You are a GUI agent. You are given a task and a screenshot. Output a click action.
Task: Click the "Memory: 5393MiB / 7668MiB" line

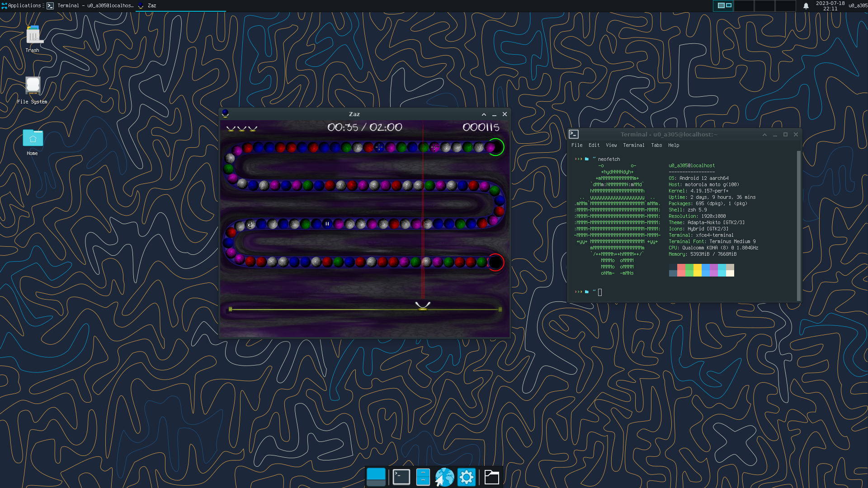(703, 254)
